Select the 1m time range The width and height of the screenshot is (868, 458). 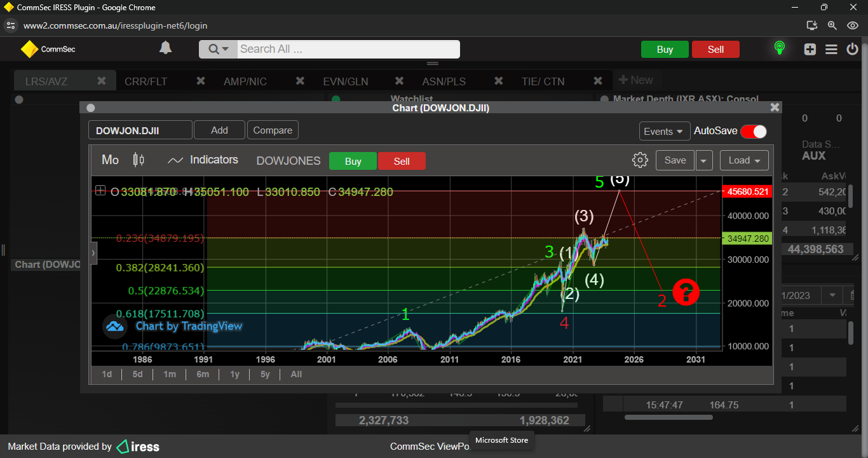click(x=170, y=374)
